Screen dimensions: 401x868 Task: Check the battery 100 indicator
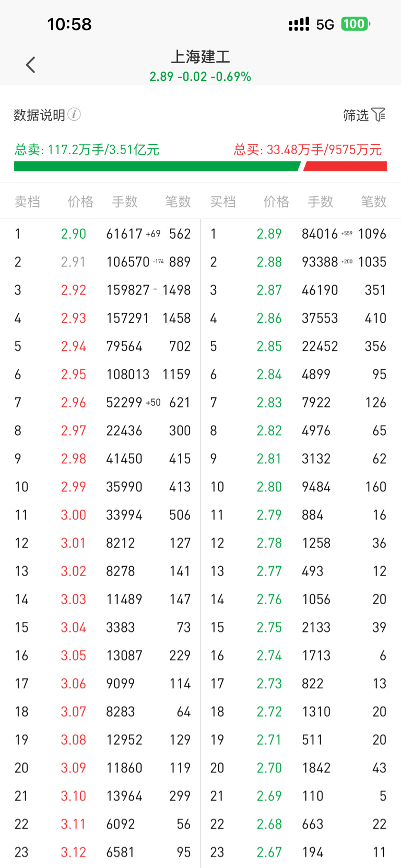click(x=356, y=24)
